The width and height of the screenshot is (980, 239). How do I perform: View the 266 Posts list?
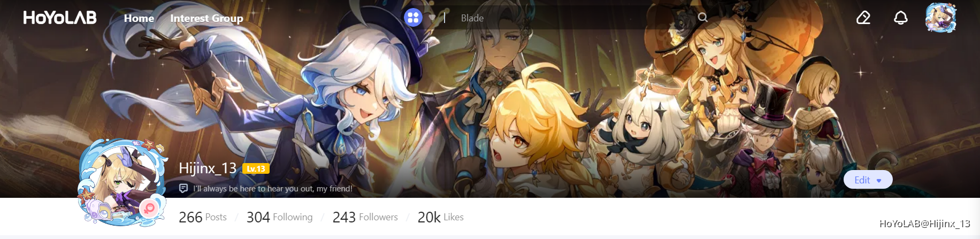[203, 217]
